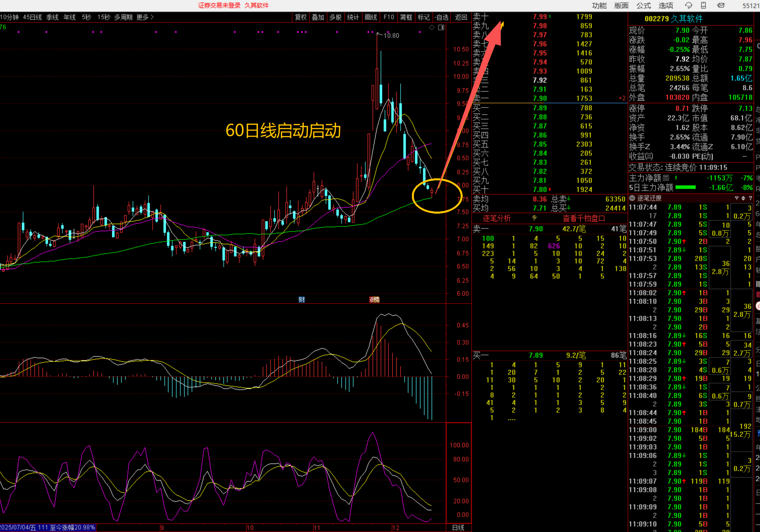The height and width of the screenshot is (532, 760).
Task: Collapse the 逐笔还原 panel chevron
Action: (632, 198)
